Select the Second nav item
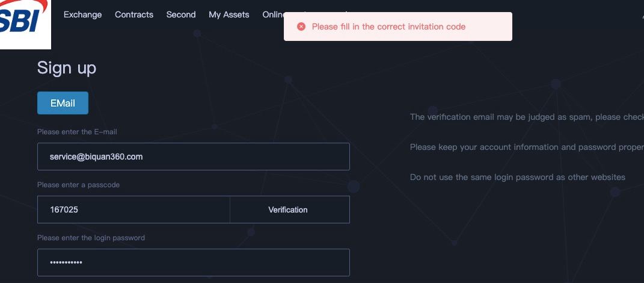This screenshot has height=283, width=644. pyautogui.click(x=181, y=15)
